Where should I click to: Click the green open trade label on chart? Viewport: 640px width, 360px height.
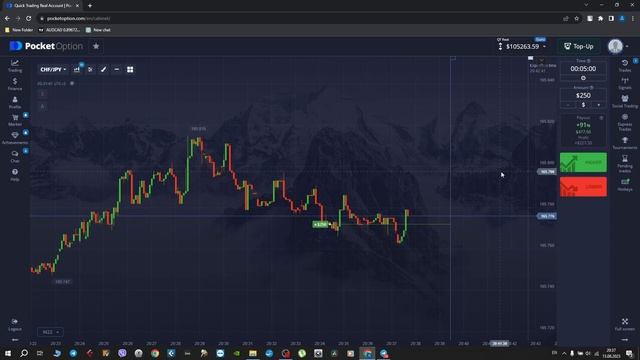[x=320, y=224]
